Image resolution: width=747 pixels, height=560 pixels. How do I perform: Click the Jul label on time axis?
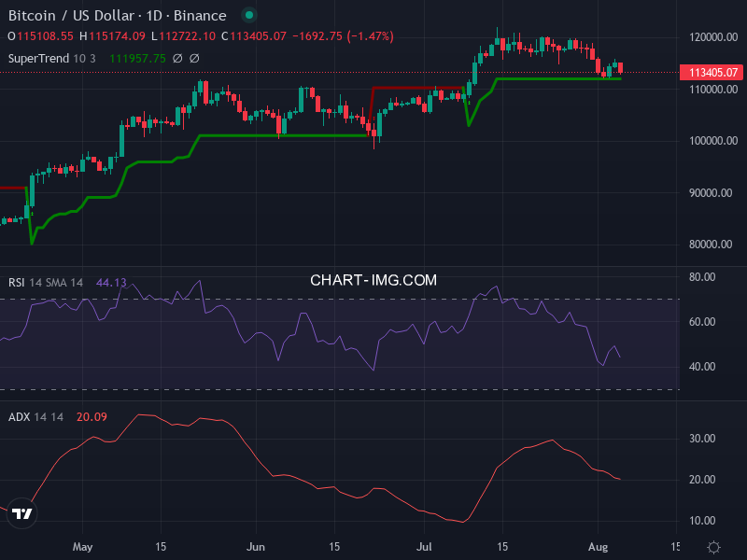(x=424, y=547)
